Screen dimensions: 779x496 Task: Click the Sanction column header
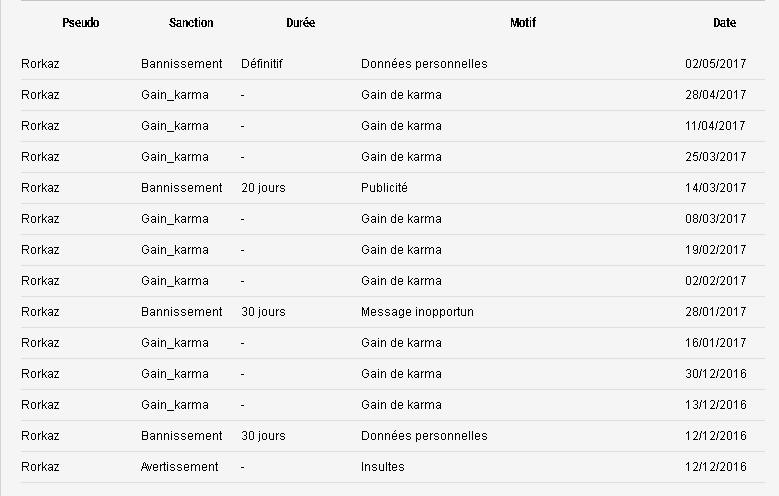click(191, 23)
